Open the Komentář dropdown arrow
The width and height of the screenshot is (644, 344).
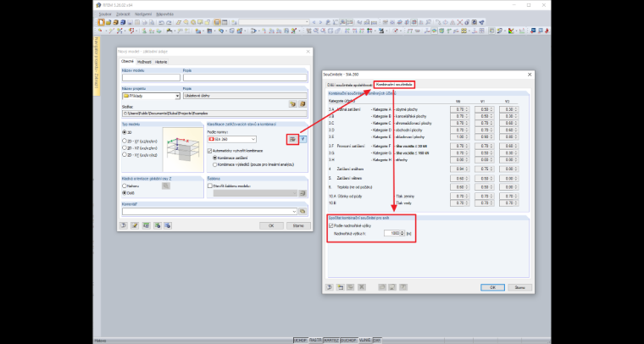click(x=295, y=211)
